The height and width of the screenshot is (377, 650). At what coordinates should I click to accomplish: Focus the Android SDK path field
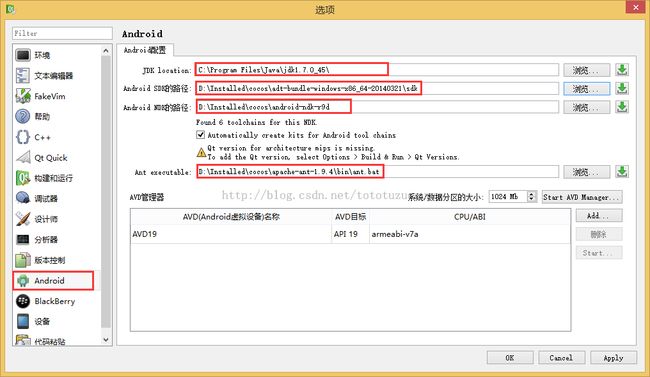coord(377,88)
